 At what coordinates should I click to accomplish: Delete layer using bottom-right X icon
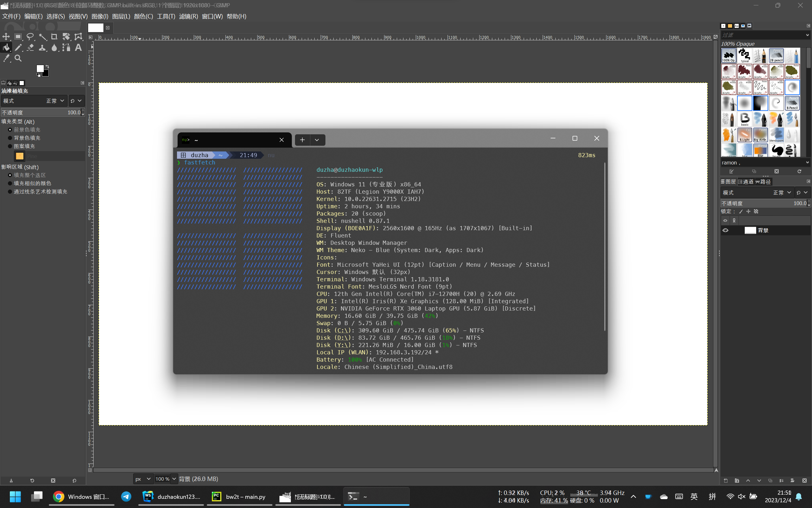[804, 480]
